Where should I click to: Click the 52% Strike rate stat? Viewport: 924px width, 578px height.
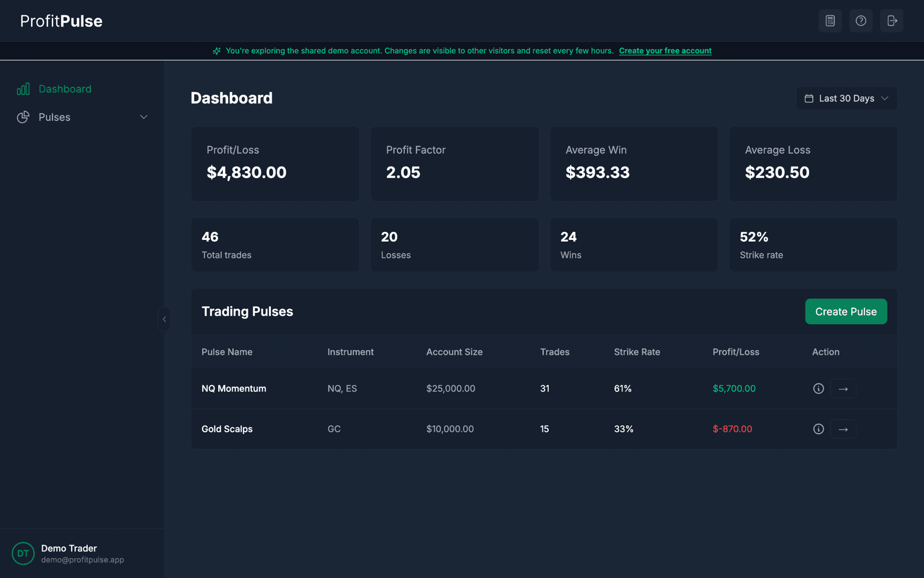813,245
